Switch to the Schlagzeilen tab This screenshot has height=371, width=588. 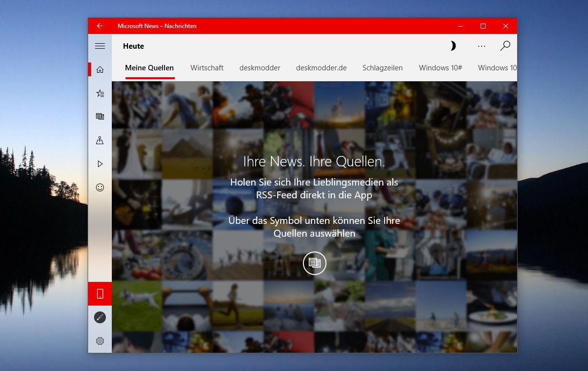pos(383,68)
